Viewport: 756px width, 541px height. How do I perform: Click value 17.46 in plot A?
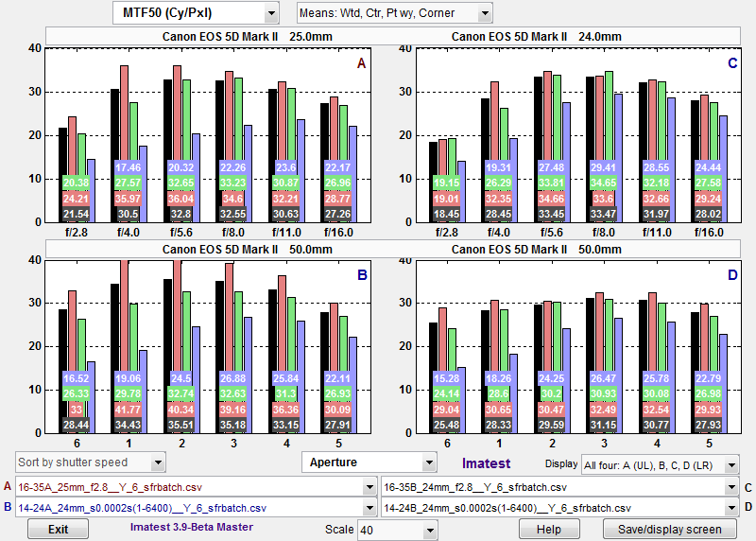128,167
